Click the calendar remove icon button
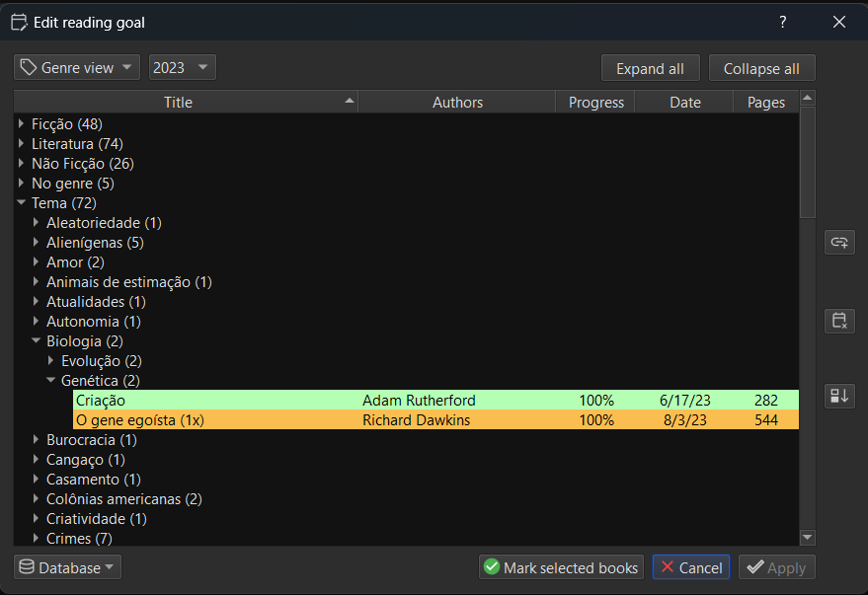The height and width of the screenshot is (595, 868). click(x=839, y=321)
